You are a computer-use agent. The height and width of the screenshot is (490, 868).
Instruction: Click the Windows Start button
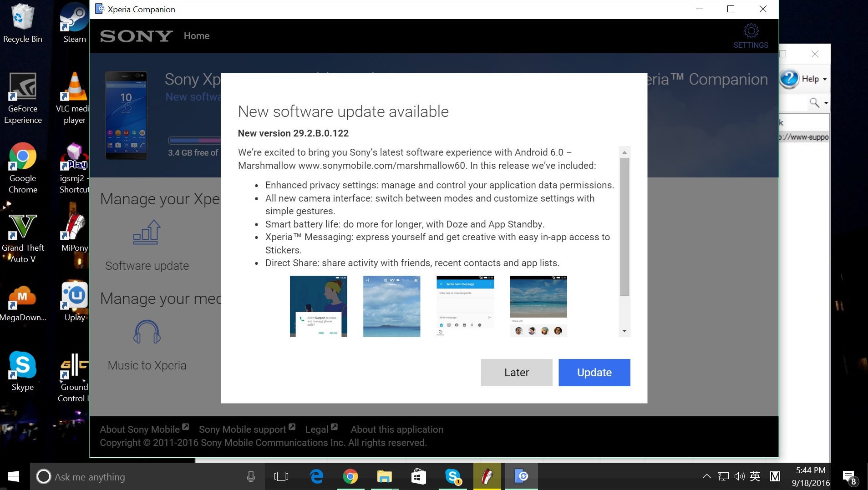[x=14, y=476]
